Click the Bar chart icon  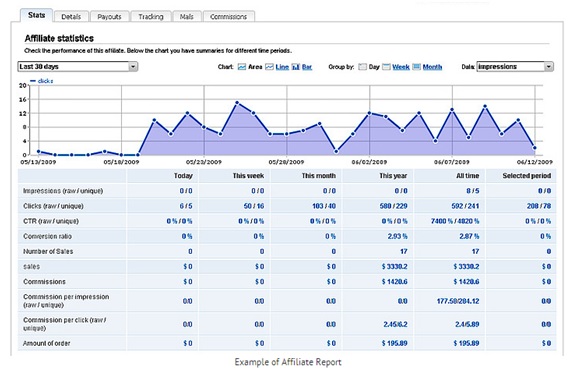(x=296, y=67)
